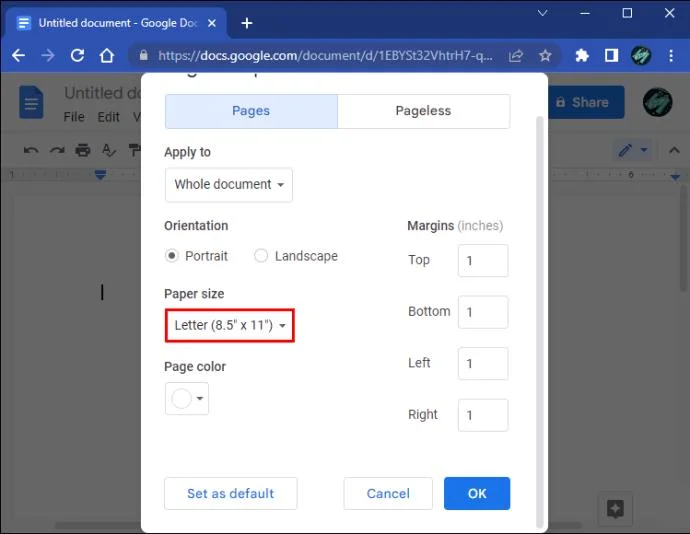This screenshot has height=534, width=690.
Task: Open the Google Docs home icon
Action: point(31,103)
